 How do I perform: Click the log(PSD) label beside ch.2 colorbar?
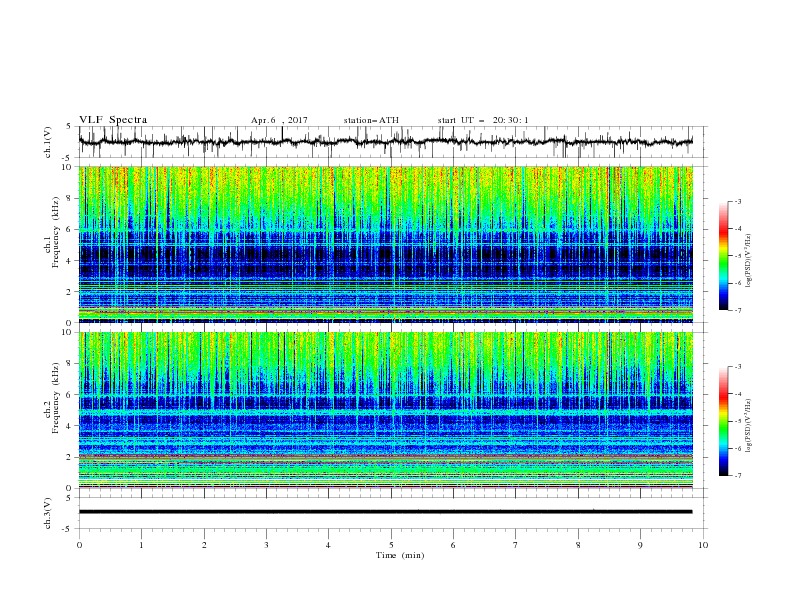pyautogui.click(x=748, y=425)
